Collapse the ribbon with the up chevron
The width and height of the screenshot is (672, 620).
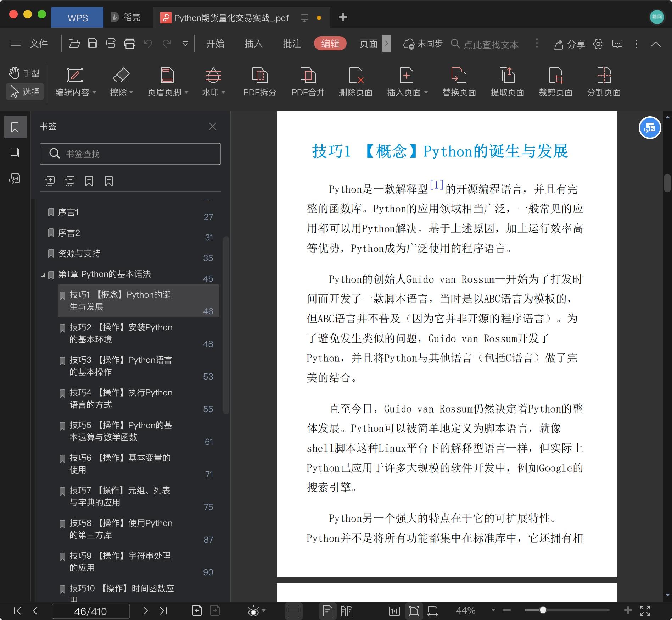[x=656, y=44]
